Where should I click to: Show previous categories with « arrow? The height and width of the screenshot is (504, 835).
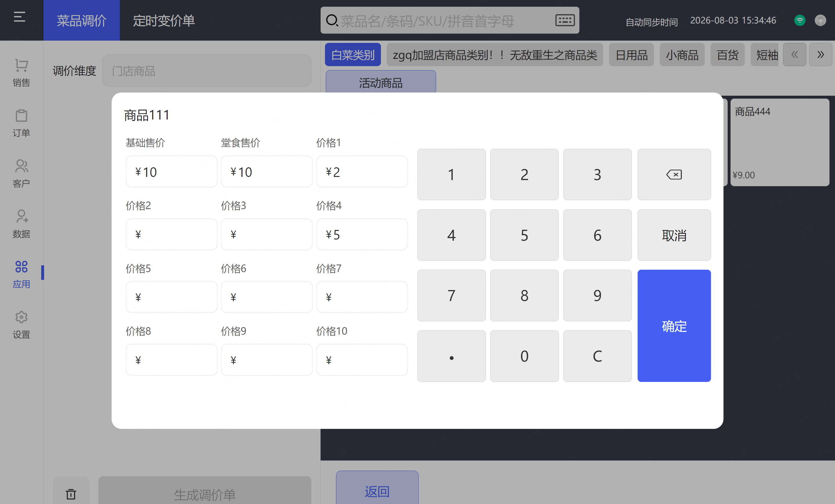coord(794,55)
